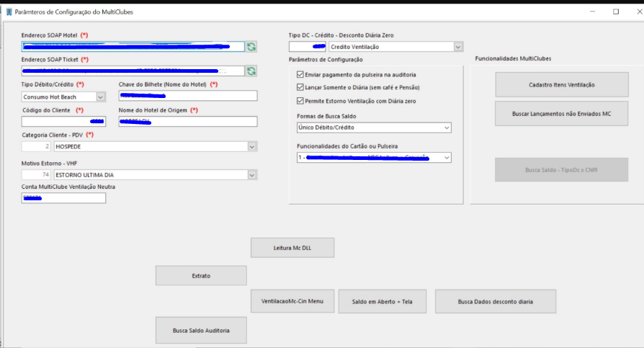Click the Código do Cliente input field
Viewport: 644px width, 348px height.
pos(63,121)
